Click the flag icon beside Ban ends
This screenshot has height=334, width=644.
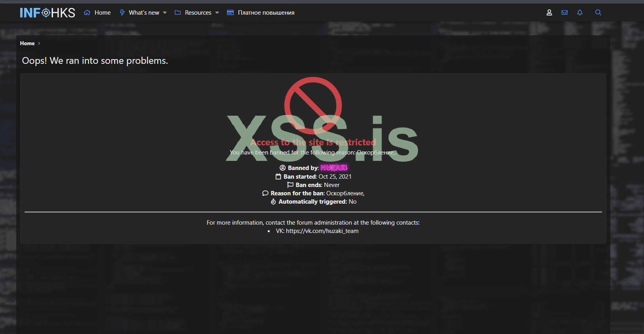[290, 185]
